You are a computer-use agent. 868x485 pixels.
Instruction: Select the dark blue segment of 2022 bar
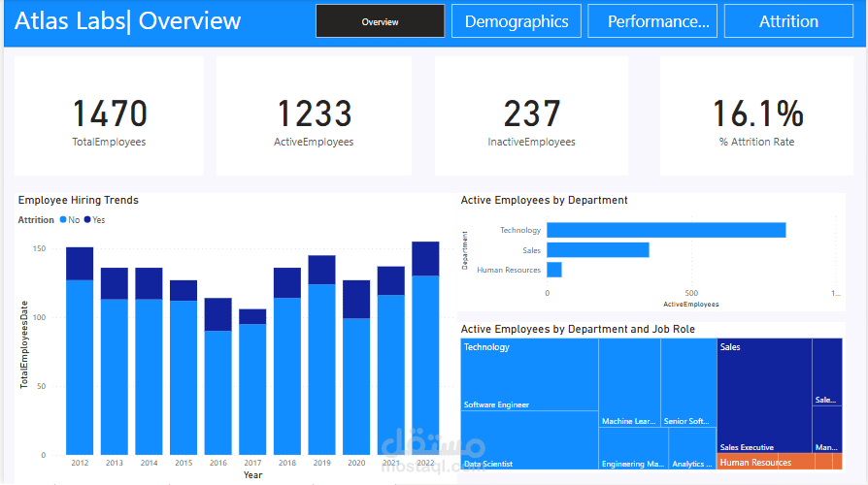[425, 259]
